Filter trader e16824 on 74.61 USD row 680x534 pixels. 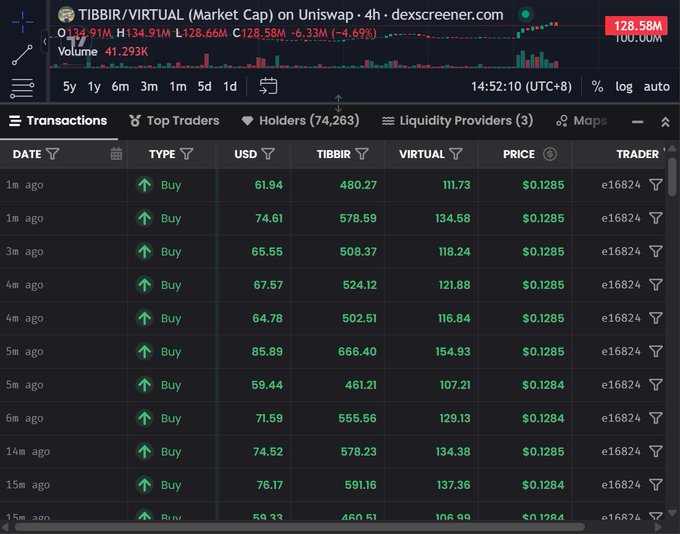pyautogui.click(x=656, y=218)
